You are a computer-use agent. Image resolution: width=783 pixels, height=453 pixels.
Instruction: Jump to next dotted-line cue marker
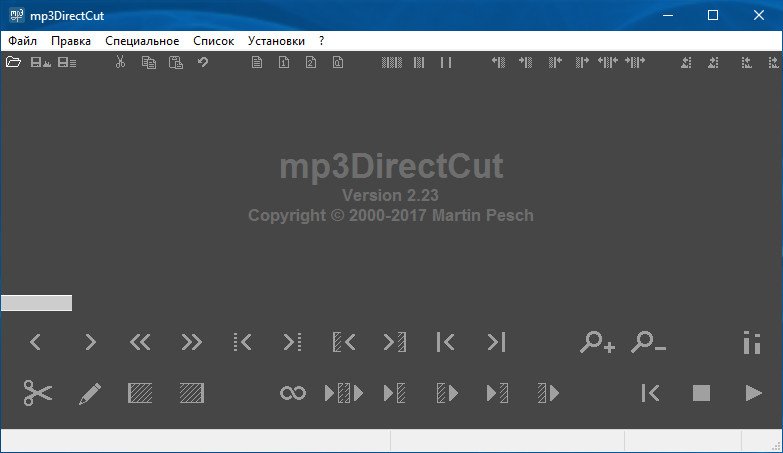pyautogui.click(x=292, y=342)
